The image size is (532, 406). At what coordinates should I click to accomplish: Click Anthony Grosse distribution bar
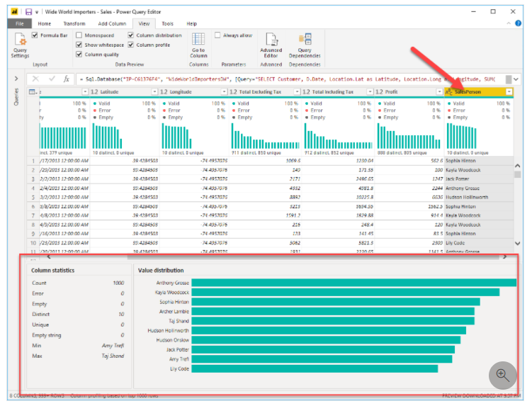[354, 283]
